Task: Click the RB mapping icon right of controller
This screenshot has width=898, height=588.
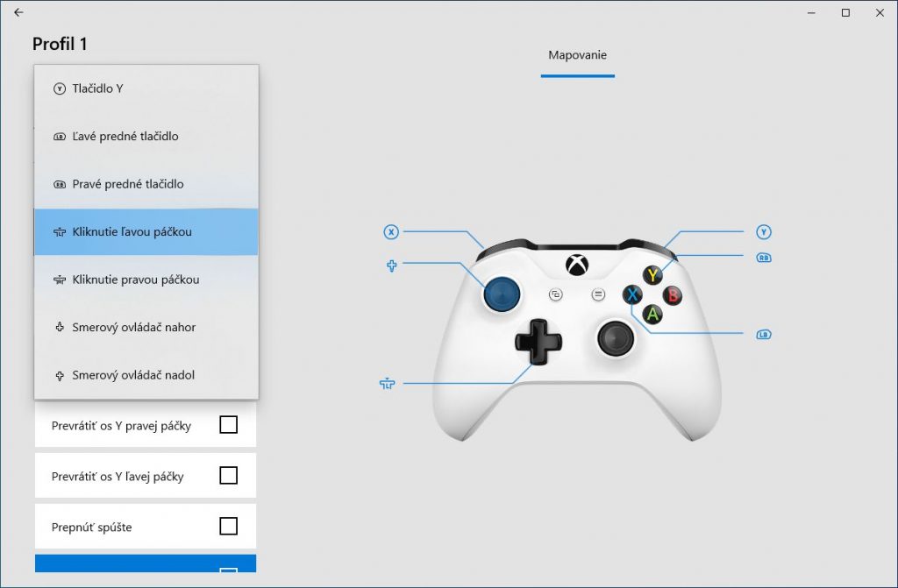Action: tap(764, 258)
